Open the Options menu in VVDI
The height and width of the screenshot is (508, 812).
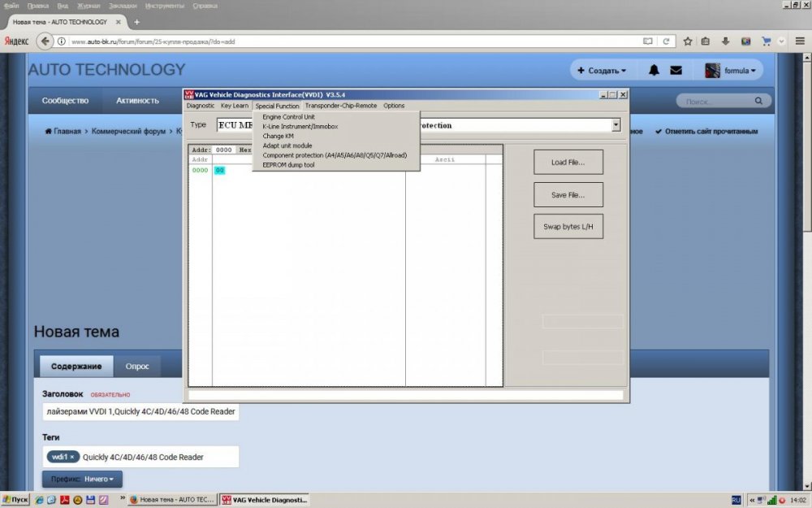click(x=394, y=106)
